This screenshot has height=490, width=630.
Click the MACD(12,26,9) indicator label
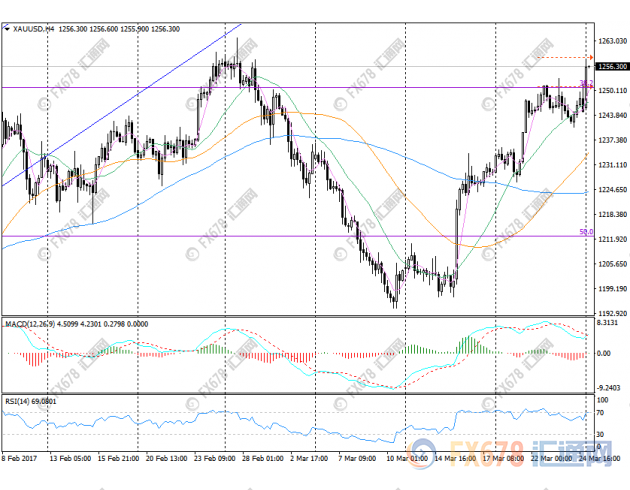pos(33,325)
